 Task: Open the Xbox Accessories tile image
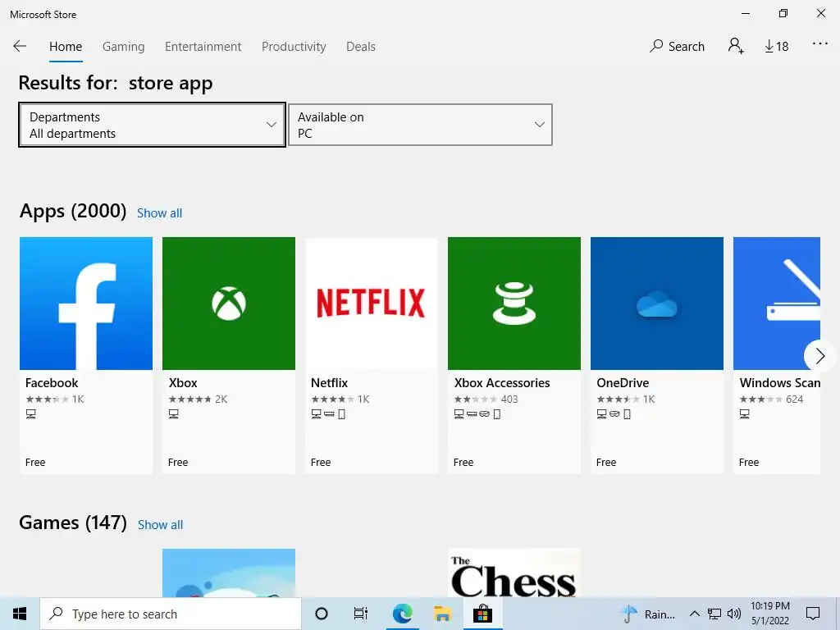tap(514, 304)
